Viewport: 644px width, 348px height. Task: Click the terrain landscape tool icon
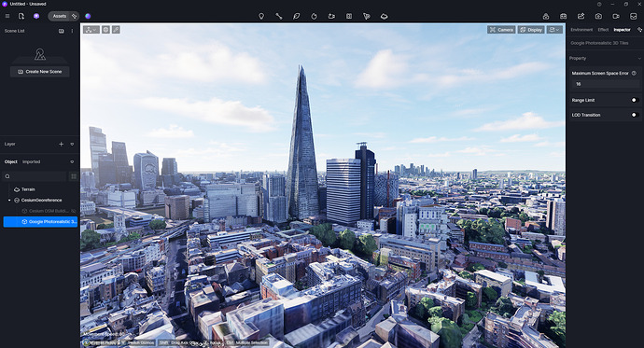click(x=384, y=16)
